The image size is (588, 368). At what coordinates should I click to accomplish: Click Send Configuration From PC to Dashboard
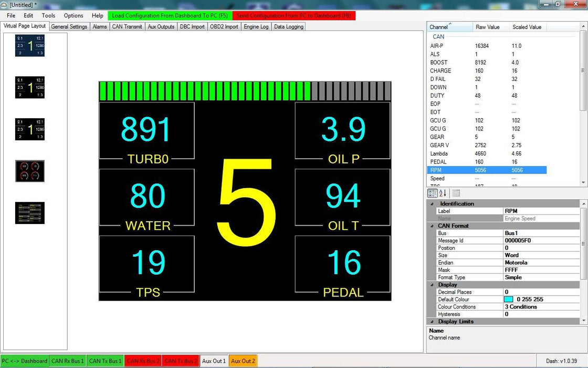pyautogui.click(x=294, y=15)
